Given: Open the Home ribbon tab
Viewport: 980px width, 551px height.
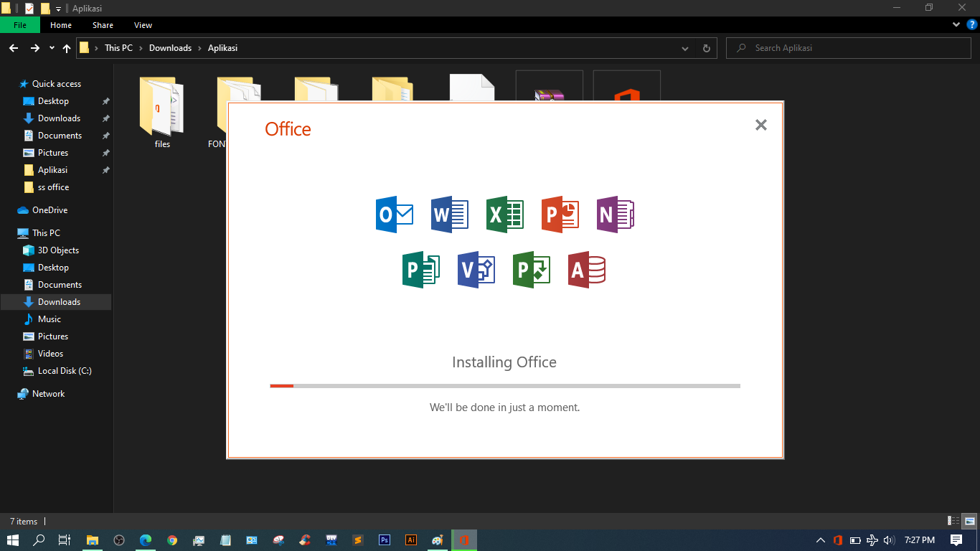Looking at the screenshot, I should point(61,25).
